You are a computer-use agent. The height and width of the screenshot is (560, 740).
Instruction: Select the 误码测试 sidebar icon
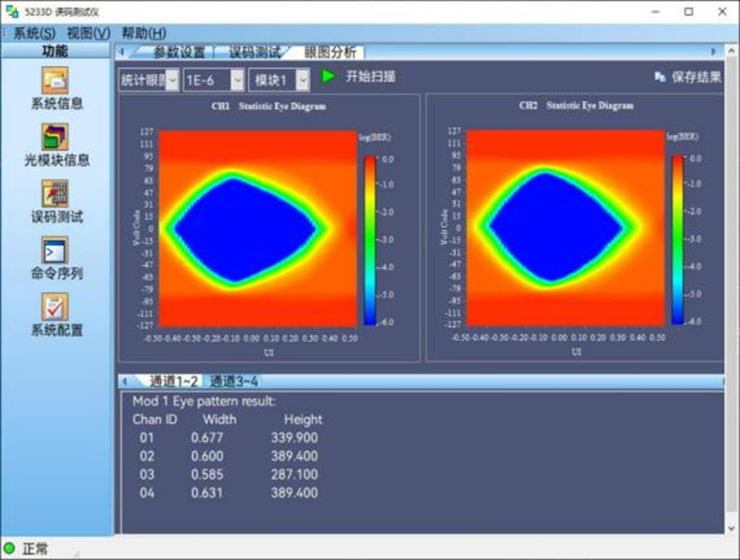56,194
